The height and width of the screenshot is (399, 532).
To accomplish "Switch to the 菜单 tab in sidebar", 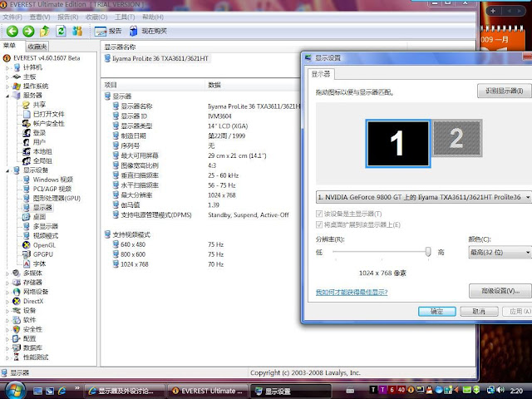I will tap(9, 46).
